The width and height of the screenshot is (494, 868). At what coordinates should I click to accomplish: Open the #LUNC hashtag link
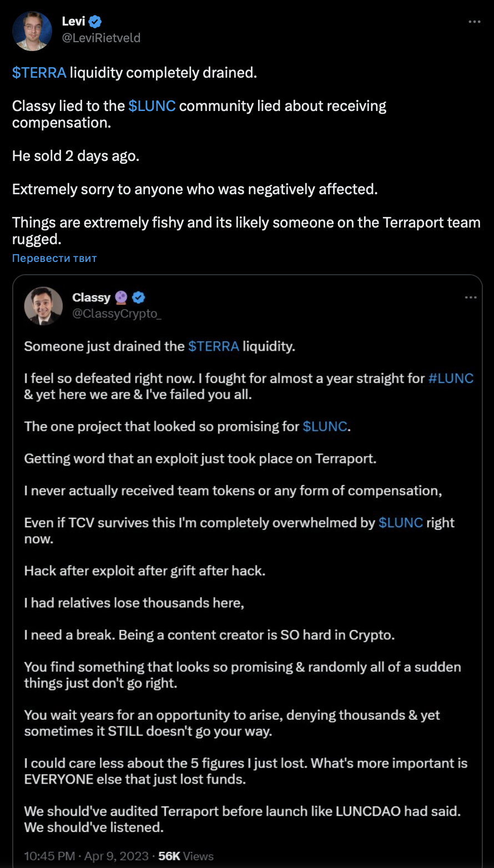pyautogui.click(x=451, y=379)
